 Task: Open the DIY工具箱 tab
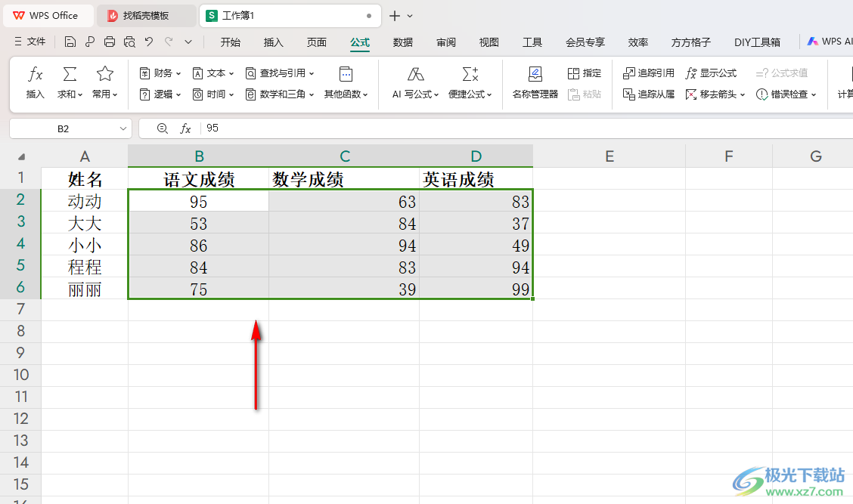click(x=757, y=42)
